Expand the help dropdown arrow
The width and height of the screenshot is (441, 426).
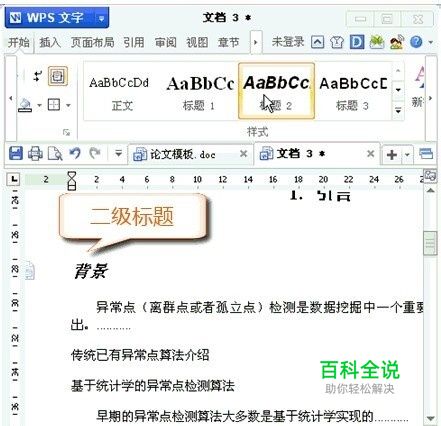point(430,43)
